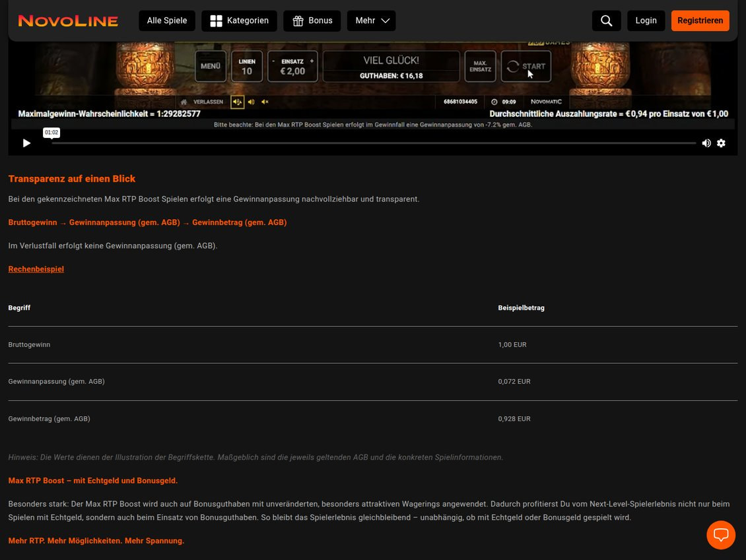Select the '0,928 EUR' value

pos(514,419)
